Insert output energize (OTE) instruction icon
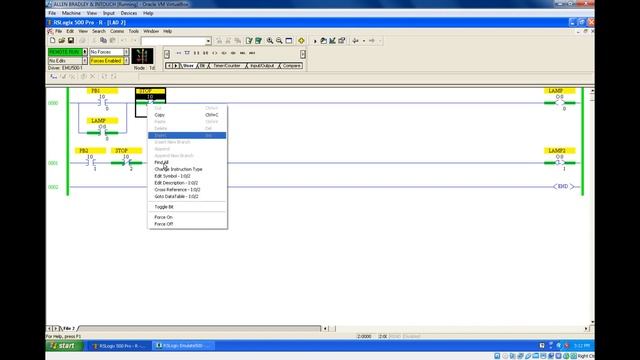 215,53
